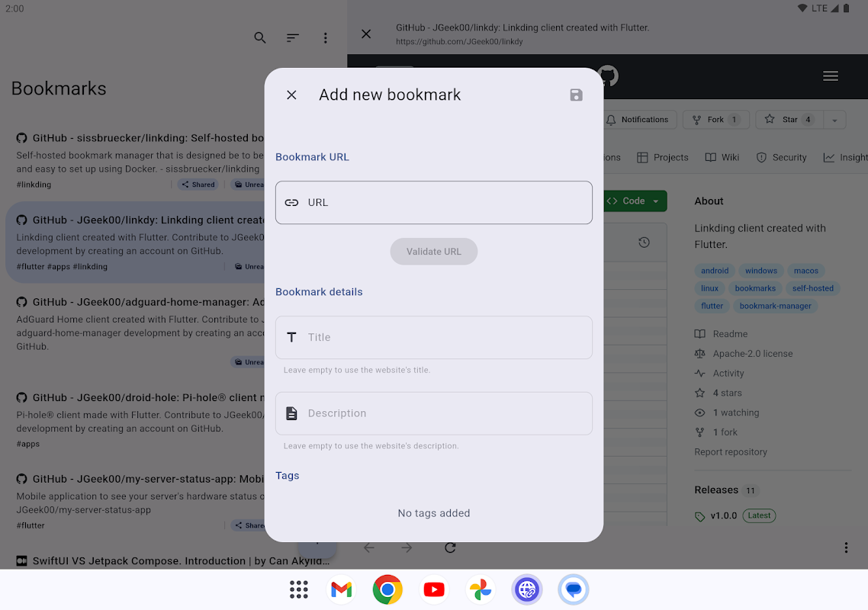
Task: Select the JGeek00/linkdy bookmark
Action: pos(137,242)
